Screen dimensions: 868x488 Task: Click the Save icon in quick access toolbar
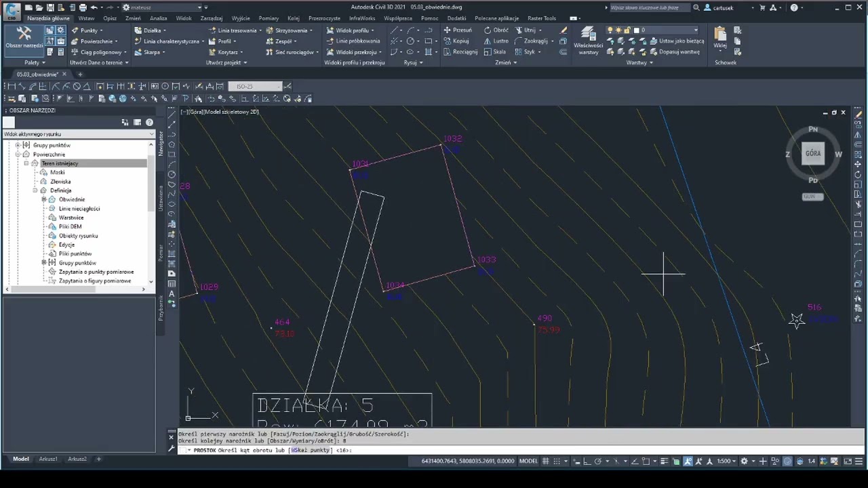coord(50,7)
